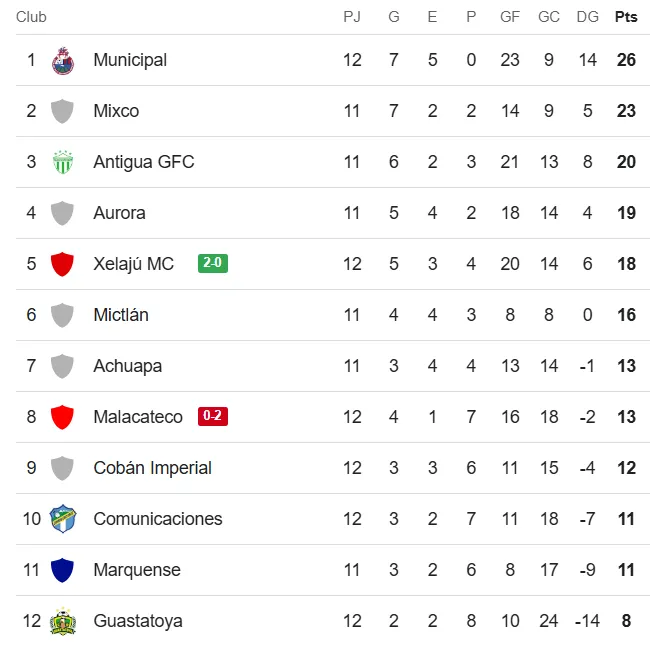
Task: Click the red Xelajú MC shield icon
Action: pyautogui.click(x=63, y=264)
